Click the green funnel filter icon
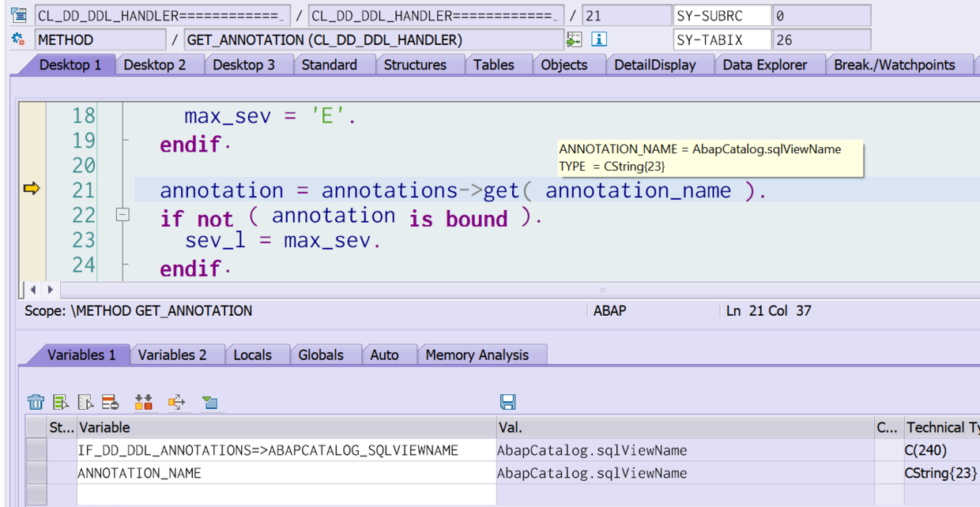980x507 pixels. pos(209,402)
